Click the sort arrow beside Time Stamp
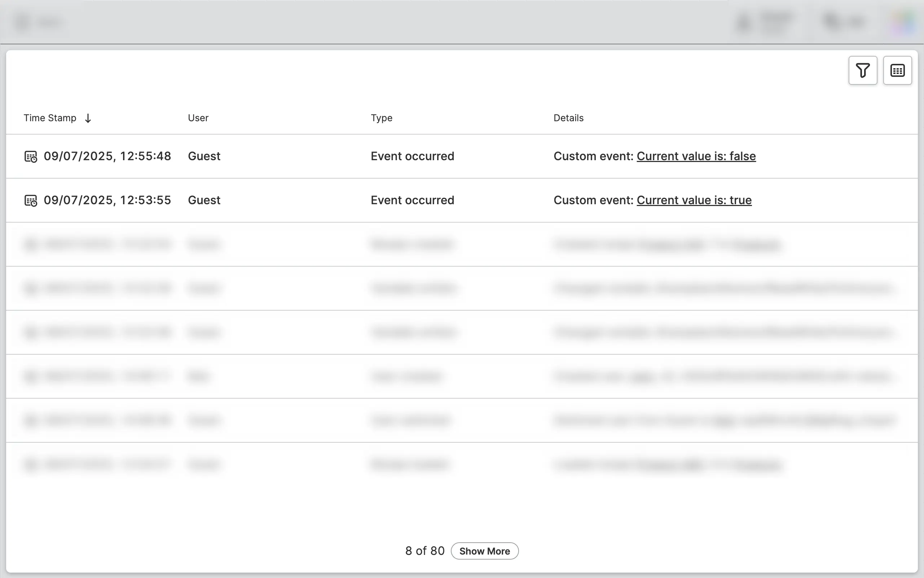924x578 pixels. click(x=88, y=118)
